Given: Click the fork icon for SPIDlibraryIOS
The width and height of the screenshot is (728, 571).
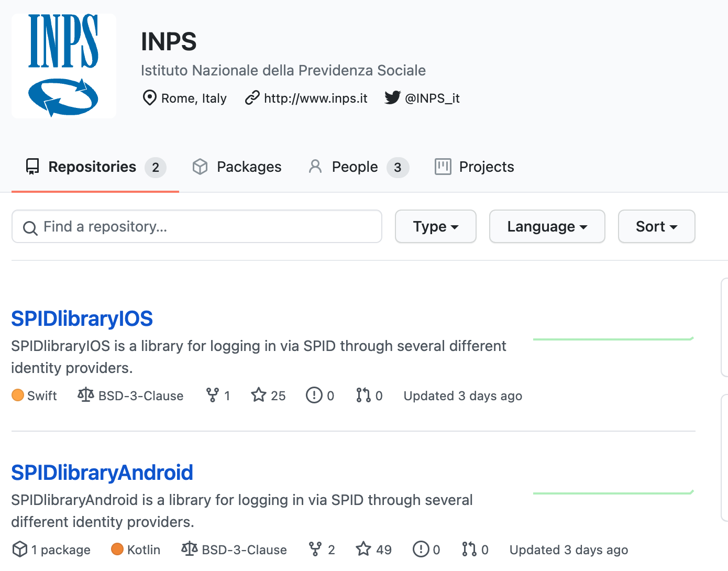Looking at the screenshot, I should (x=212, y=395).
